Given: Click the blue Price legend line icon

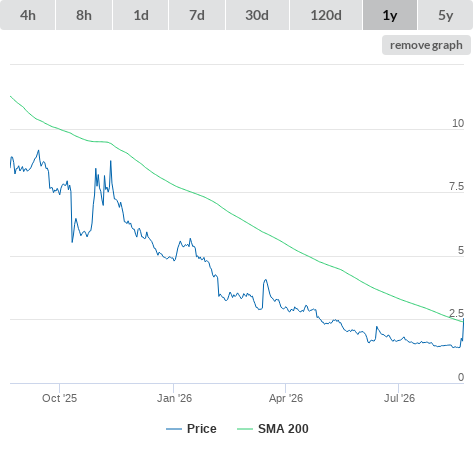Looking at the screenshot, I should 174,429.
